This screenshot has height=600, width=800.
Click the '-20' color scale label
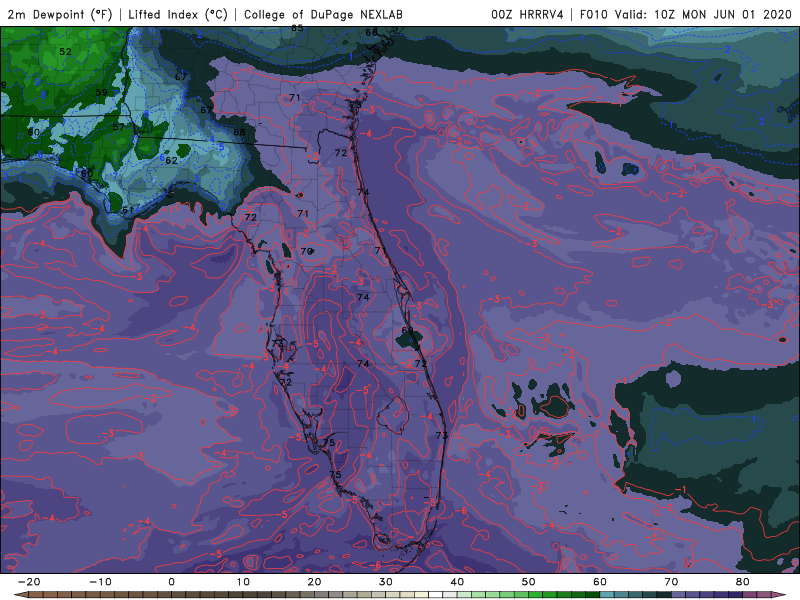[29, 582]
